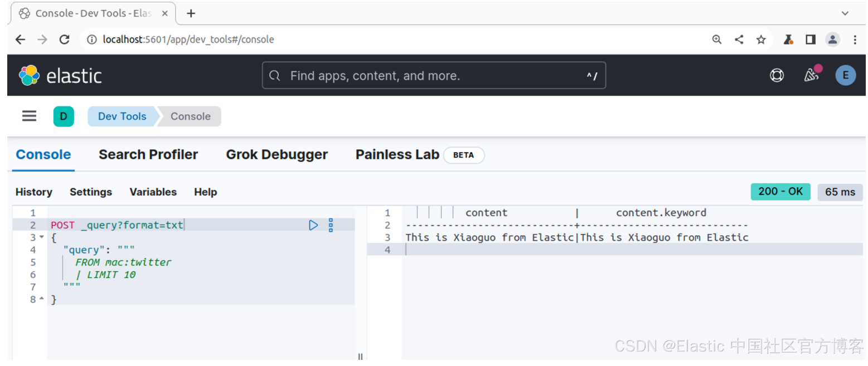Image resolution: width=868 pixels, height=366 pixels.
Task: Focus the Find apps search field
Action: [434, 76]
